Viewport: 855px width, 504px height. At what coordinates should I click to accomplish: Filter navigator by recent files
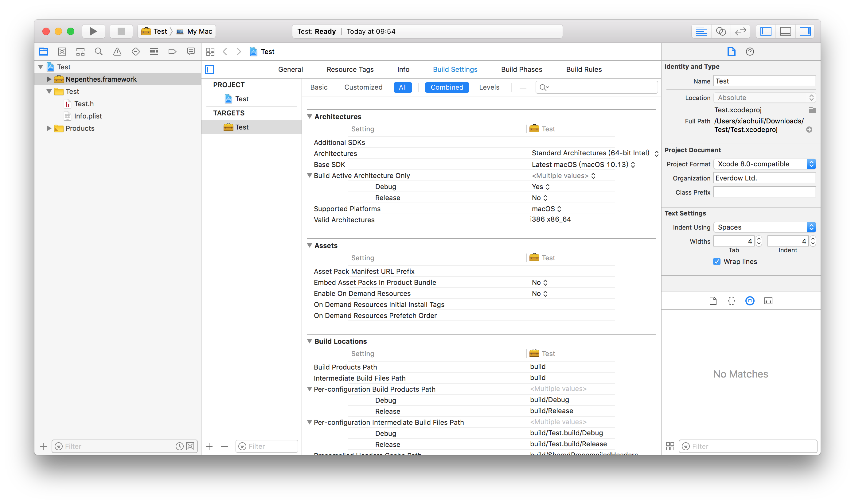[x=179, y=446]
